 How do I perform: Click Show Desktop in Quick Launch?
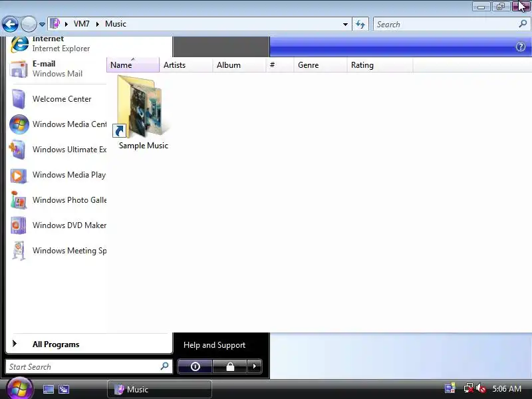[x=48, y=389]
